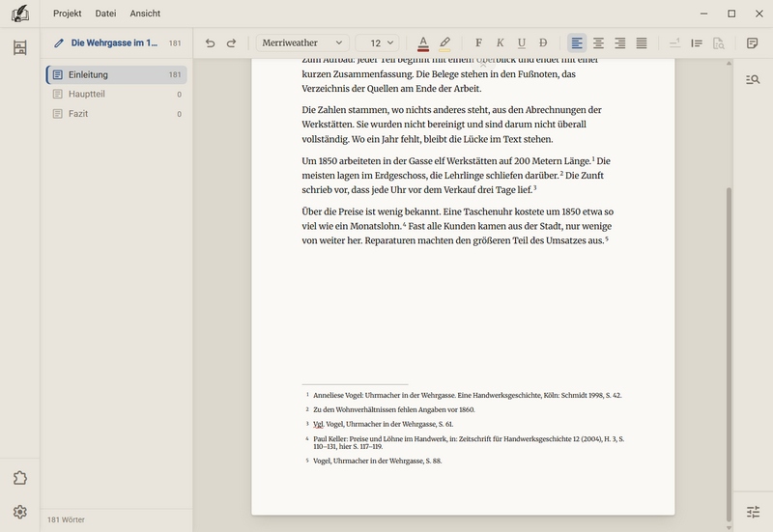Click word count 0 next to Fazit
773x532 pixels.
tap(179, 114)
